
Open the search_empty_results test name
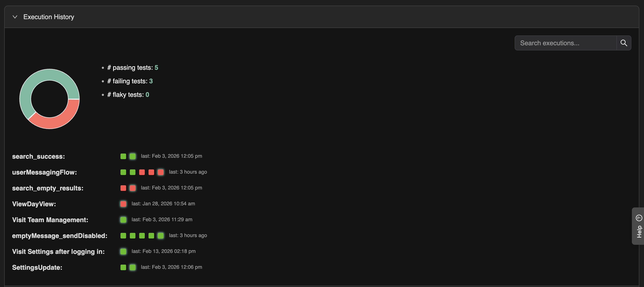[47, 188]
